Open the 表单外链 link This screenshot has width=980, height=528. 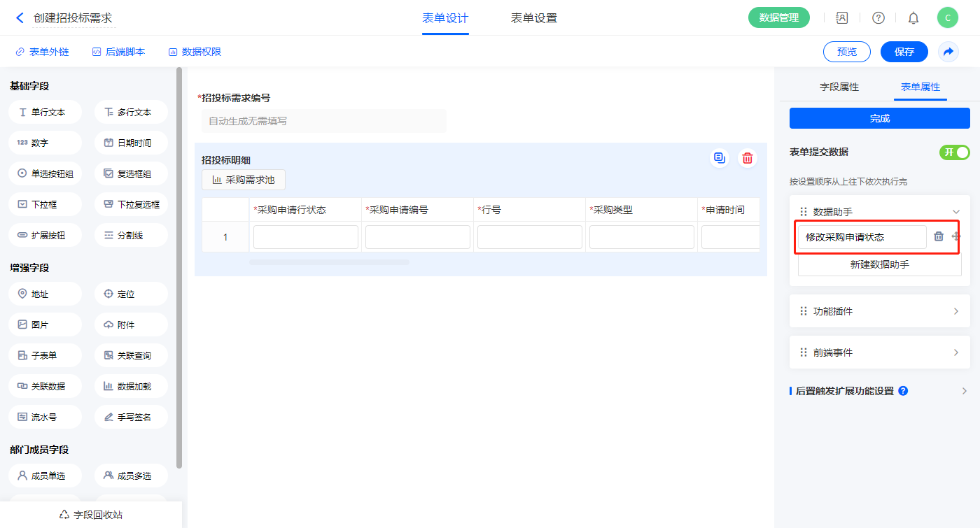tap(42, 52)
